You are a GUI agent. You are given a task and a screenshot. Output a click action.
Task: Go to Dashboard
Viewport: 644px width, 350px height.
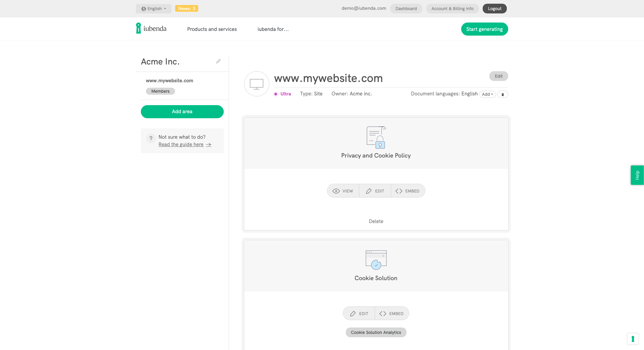[406, 9]
